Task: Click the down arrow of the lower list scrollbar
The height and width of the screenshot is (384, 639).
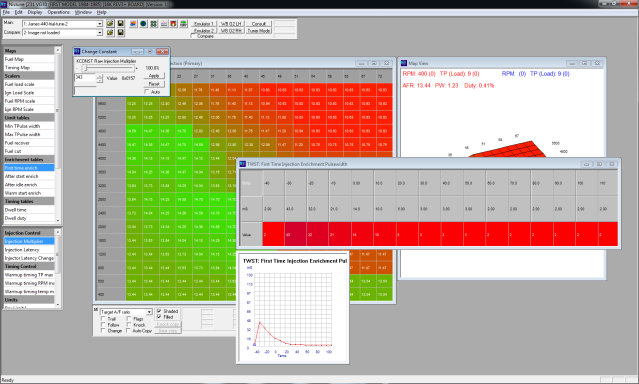Action: (57, 305)
